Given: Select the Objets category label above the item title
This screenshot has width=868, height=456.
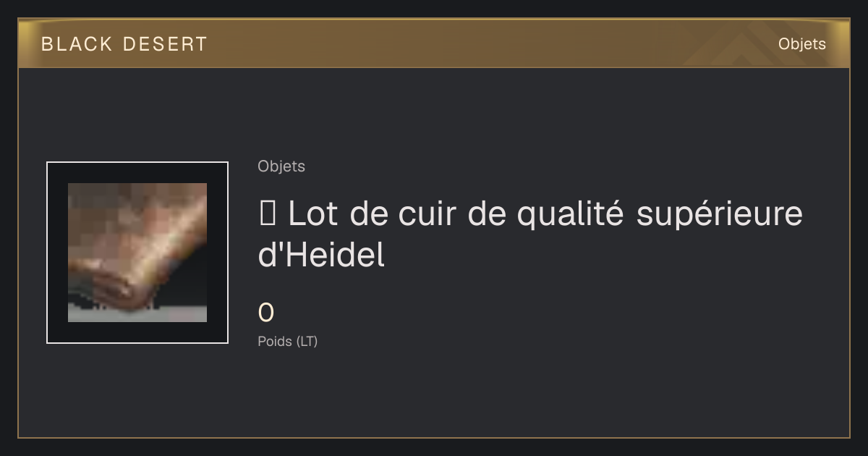Looking at the screenshot, I should (281, 166).
